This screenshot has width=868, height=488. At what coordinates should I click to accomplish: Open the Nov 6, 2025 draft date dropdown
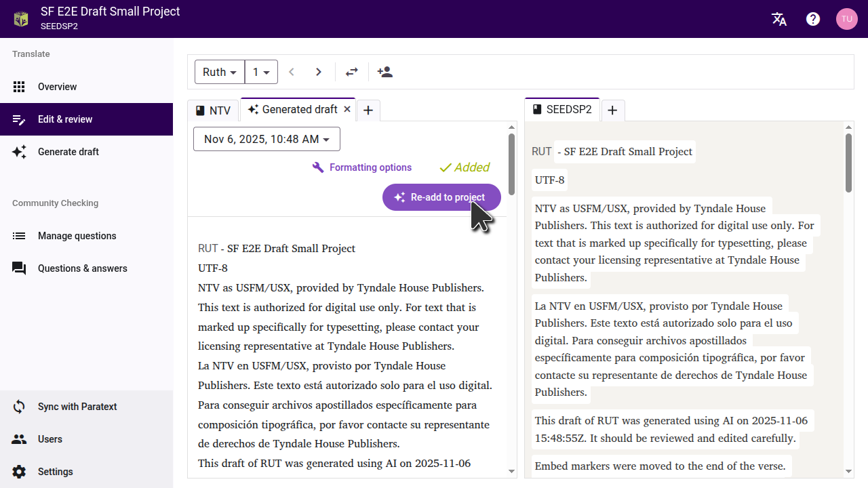click(x=267, y=139)
